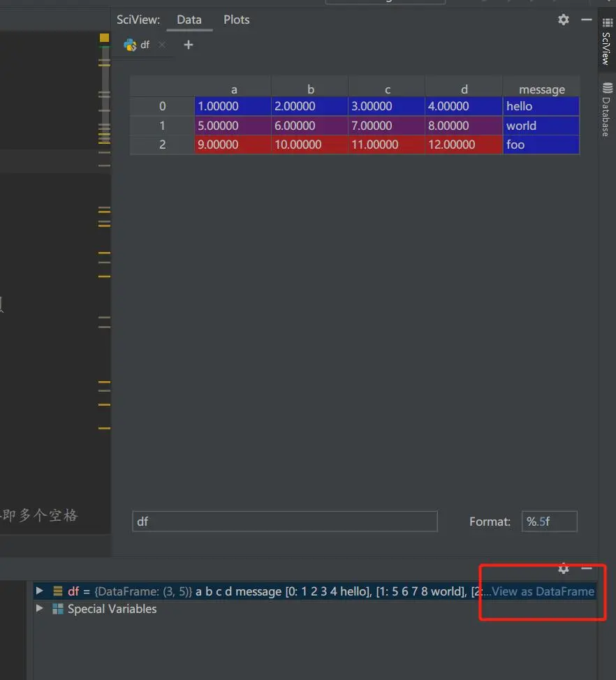
Task: Click the Python icon on the df tab
Action: [x=131, y=45]
